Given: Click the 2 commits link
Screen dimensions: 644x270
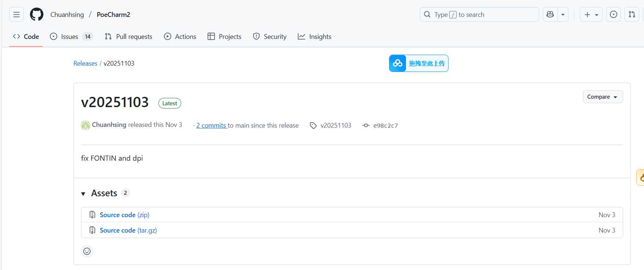Looking at the screenshot, I should [212, 125].
